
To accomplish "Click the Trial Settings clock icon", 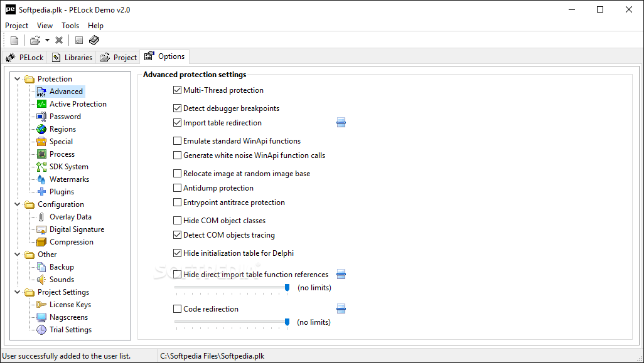I will click(x=41, y=330).
